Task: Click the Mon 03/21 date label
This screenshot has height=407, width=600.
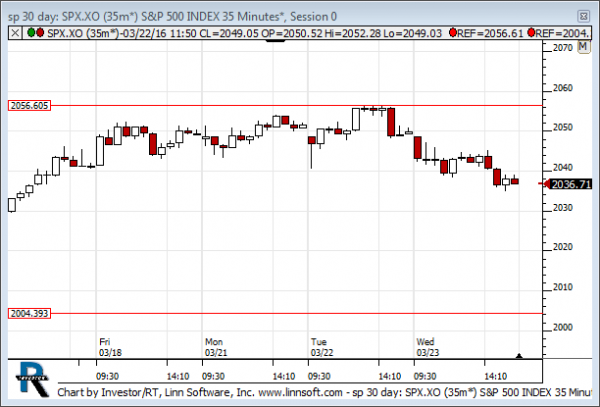Action: coord(215,346)
